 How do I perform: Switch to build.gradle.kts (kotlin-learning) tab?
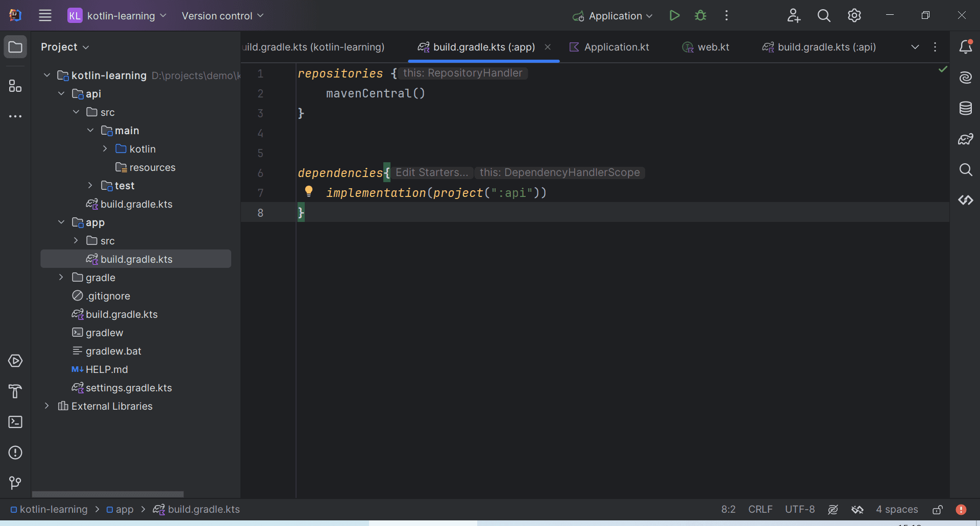[314, 47]
